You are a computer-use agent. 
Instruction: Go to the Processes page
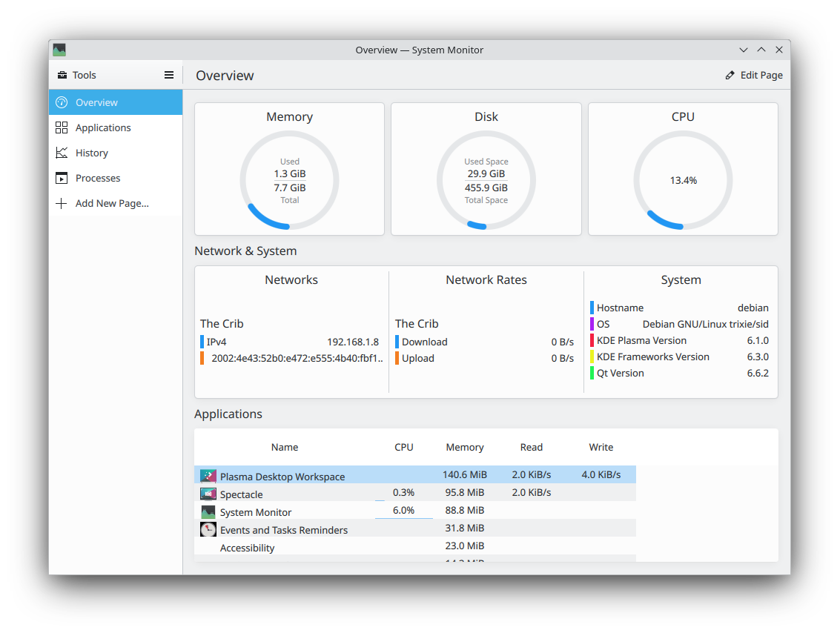[116, 178]
